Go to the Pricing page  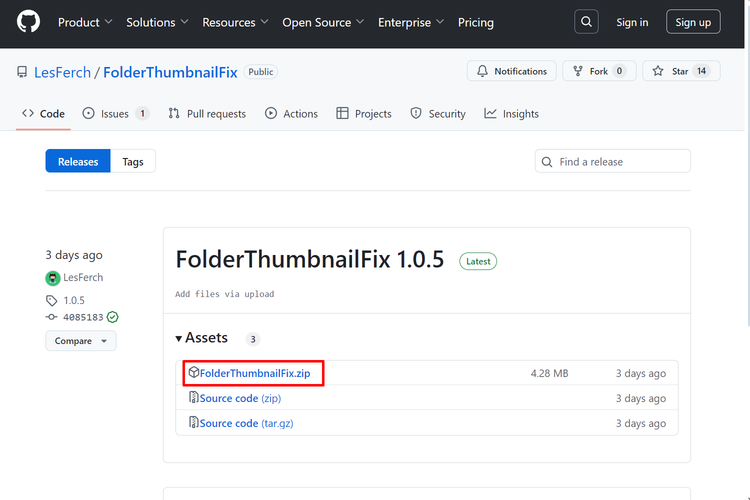475,22
